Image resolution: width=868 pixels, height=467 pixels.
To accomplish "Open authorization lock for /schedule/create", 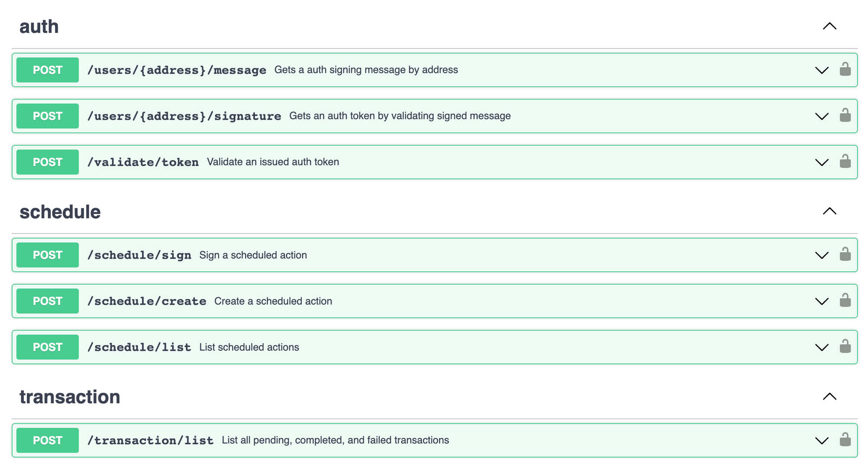I will click(845, 300).
